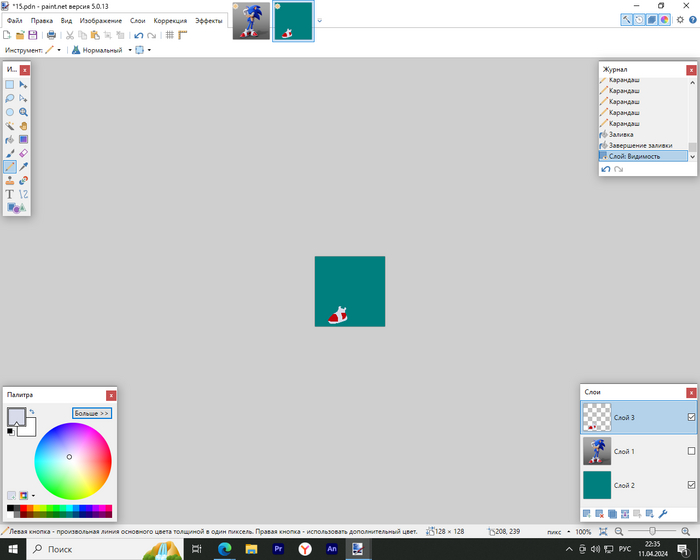
Task: Toggle visibility of Слой 2 layer
Action: point(691,485)
